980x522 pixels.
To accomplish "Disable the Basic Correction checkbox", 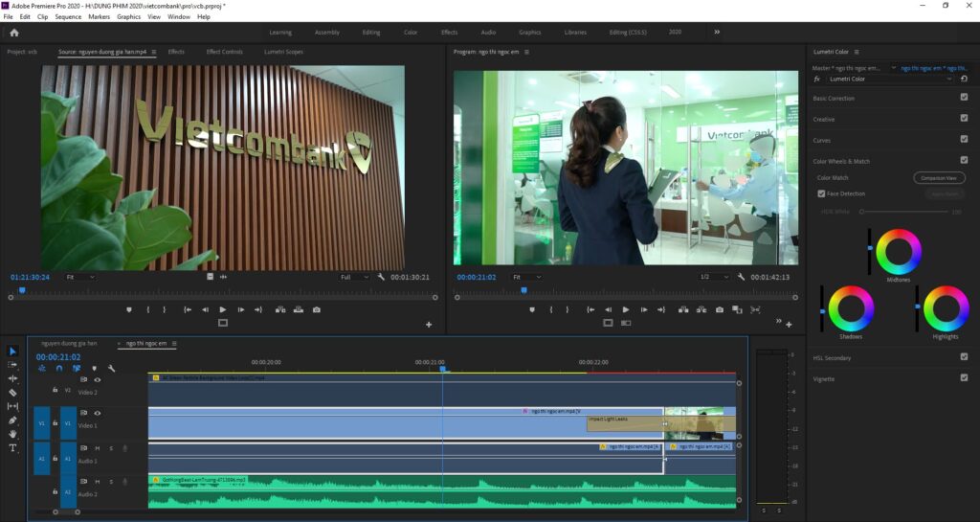I will tap(964, 98).
